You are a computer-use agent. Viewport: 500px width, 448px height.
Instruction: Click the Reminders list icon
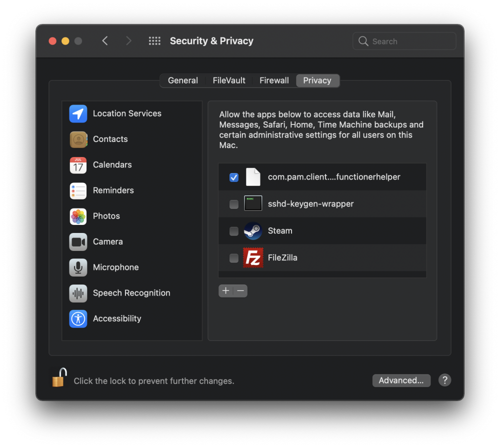78,190
